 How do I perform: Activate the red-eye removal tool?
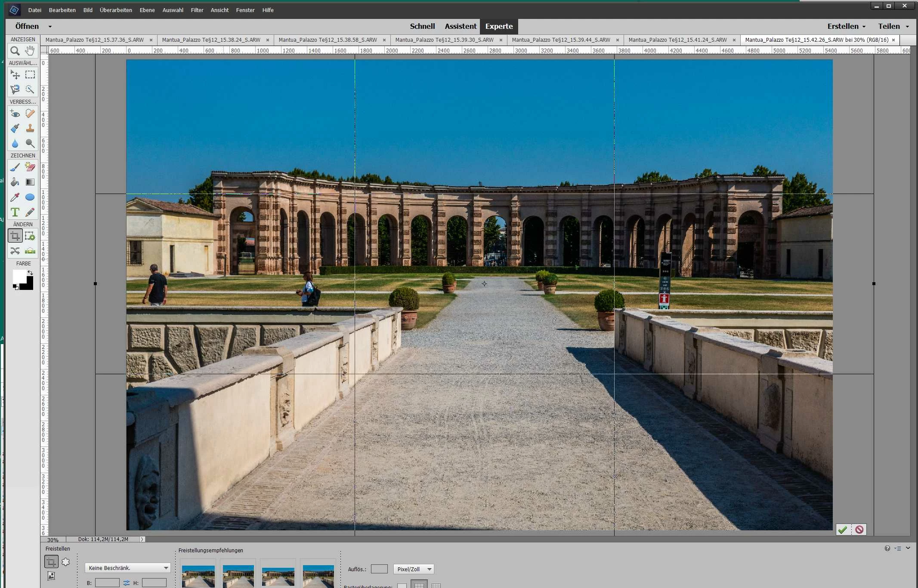coord(15,114)
